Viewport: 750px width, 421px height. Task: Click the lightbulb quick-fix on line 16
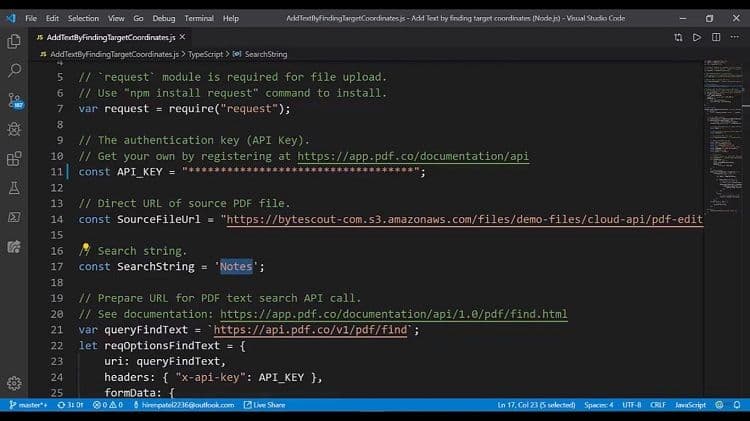point(86,249)
